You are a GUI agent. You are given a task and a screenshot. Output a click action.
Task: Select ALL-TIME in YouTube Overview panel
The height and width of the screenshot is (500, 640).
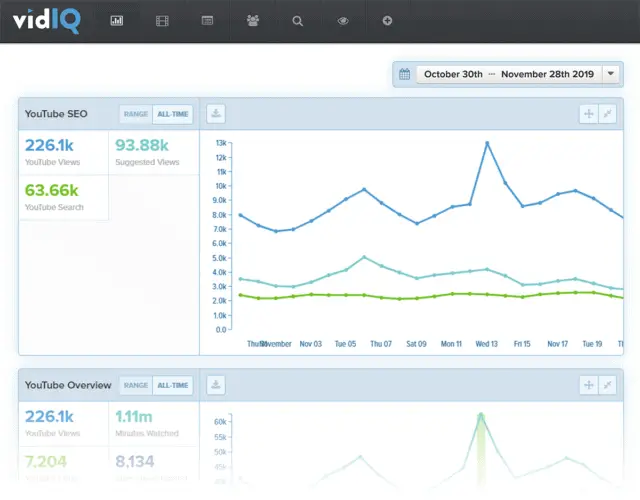point(173,385)
